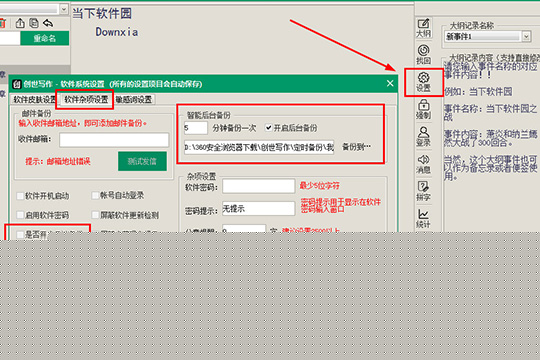Tick the 屏蔽软件更新检测 checkbox

point(95,215)
